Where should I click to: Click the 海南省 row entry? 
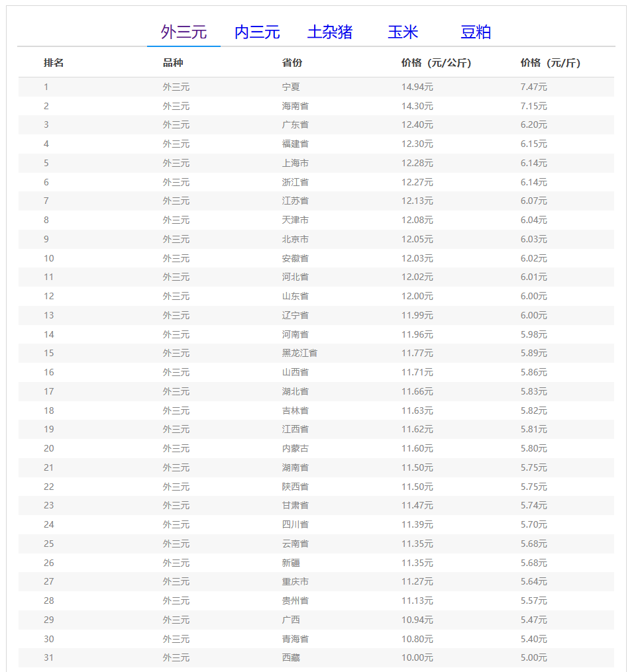pos(295,106)
